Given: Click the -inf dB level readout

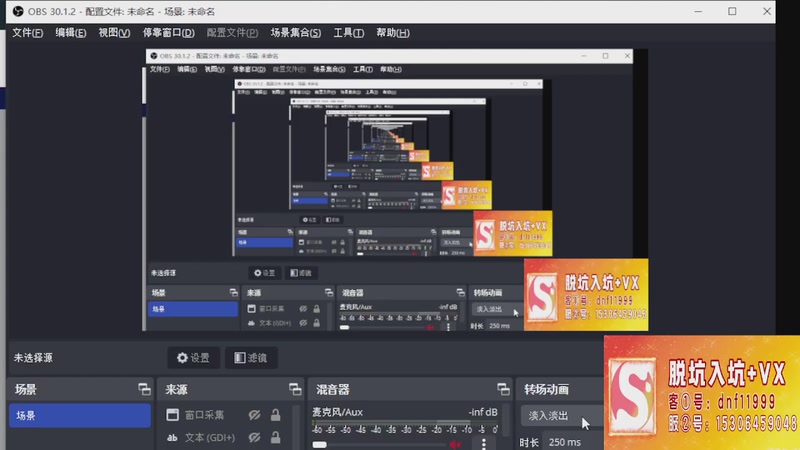Looking at the screenshot, I should (x=483, y=412).
